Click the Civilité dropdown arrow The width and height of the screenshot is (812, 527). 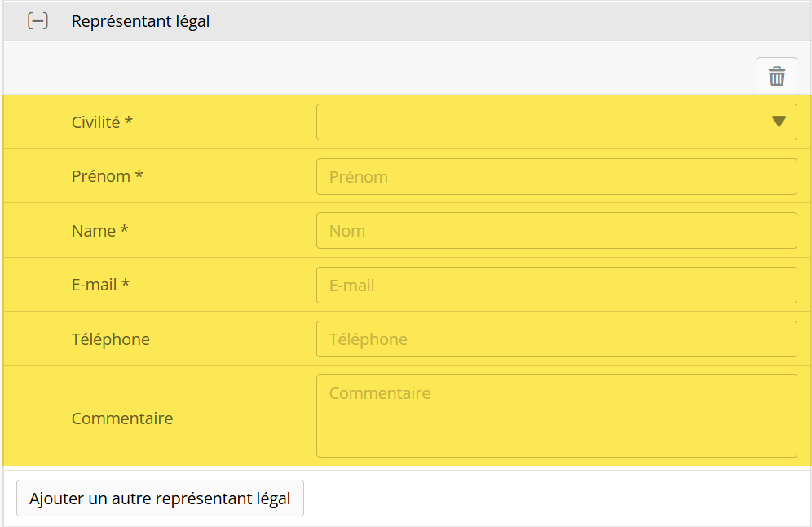(x=779, y=122)
